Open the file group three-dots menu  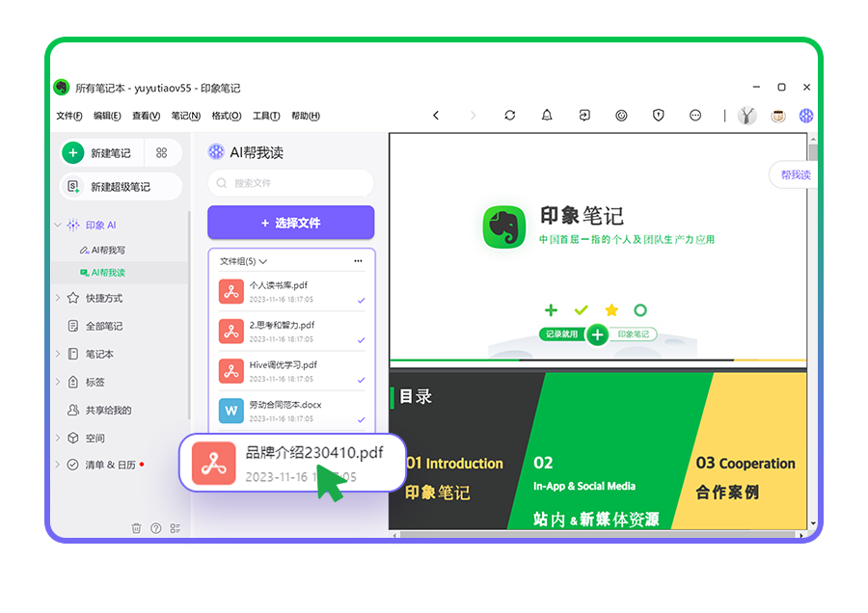pyautogui.click(x=358, y=260)
